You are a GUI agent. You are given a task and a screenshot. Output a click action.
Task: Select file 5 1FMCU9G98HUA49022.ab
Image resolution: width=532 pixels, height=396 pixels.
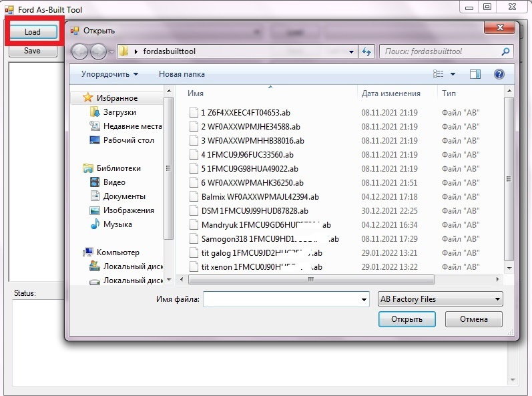250,169
